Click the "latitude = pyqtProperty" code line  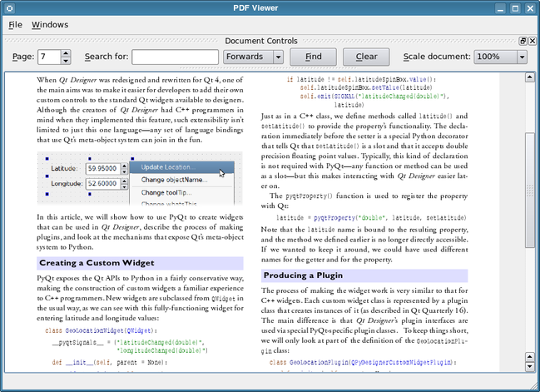click(371, 218)
